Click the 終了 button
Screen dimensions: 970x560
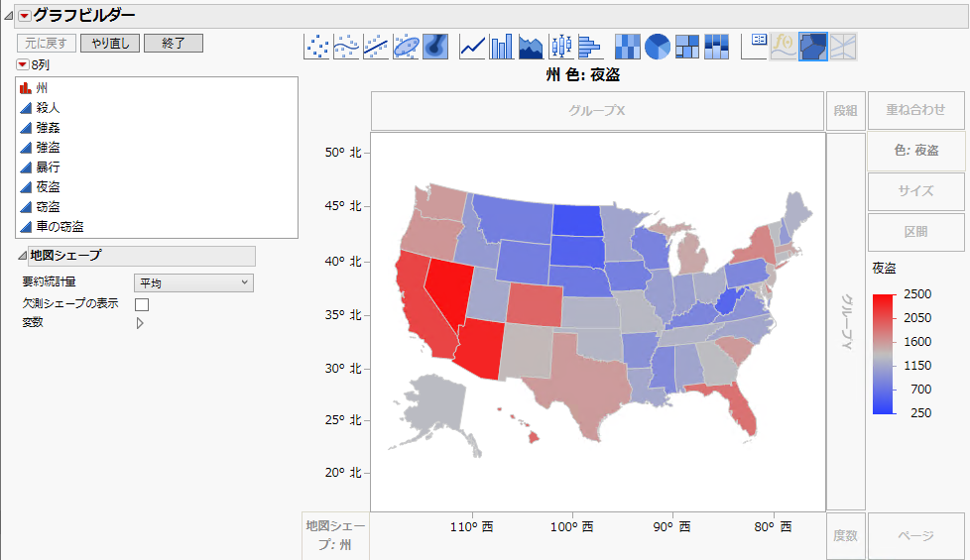coord(174,44)
